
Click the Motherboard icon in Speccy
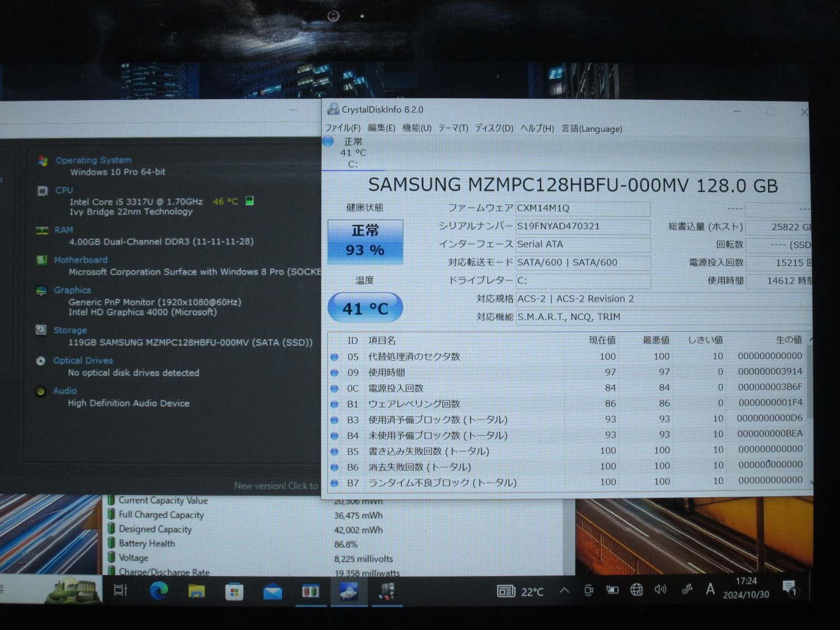coord(41,260)
